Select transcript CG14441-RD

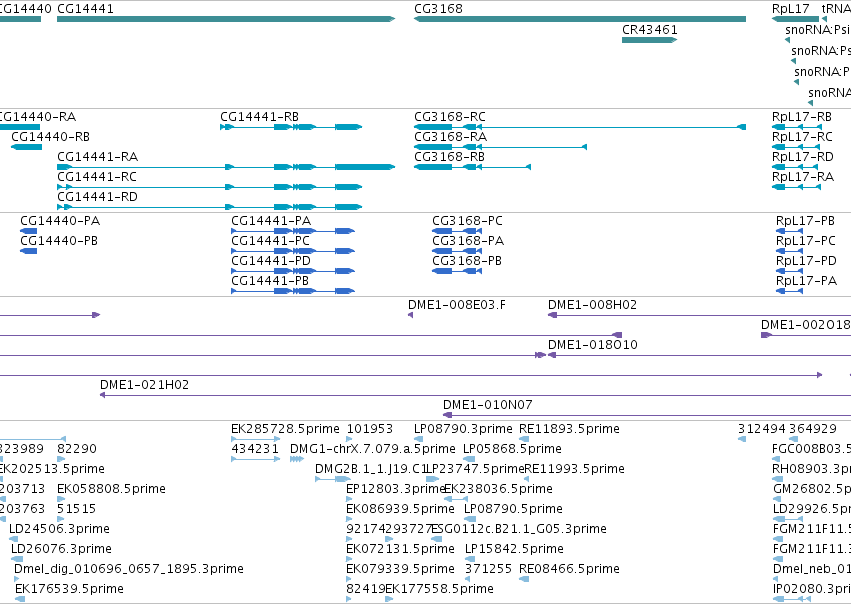tap(209, 207)
